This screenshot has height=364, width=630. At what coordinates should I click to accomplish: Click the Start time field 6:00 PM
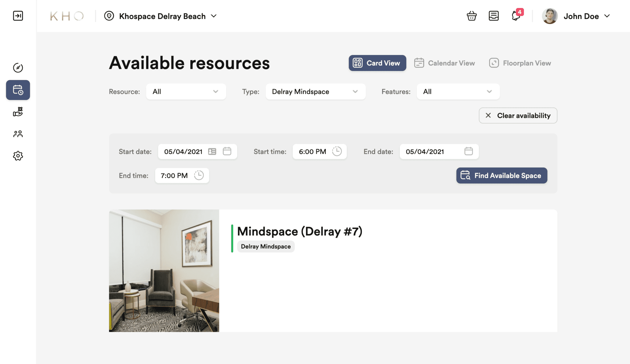click(x=319, y=152)
